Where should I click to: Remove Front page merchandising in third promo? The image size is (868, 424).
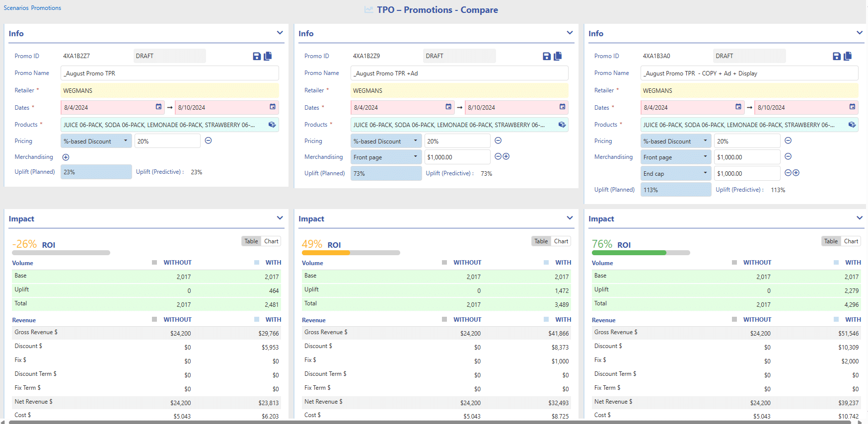pyautogui.click(x=788, y=157)
